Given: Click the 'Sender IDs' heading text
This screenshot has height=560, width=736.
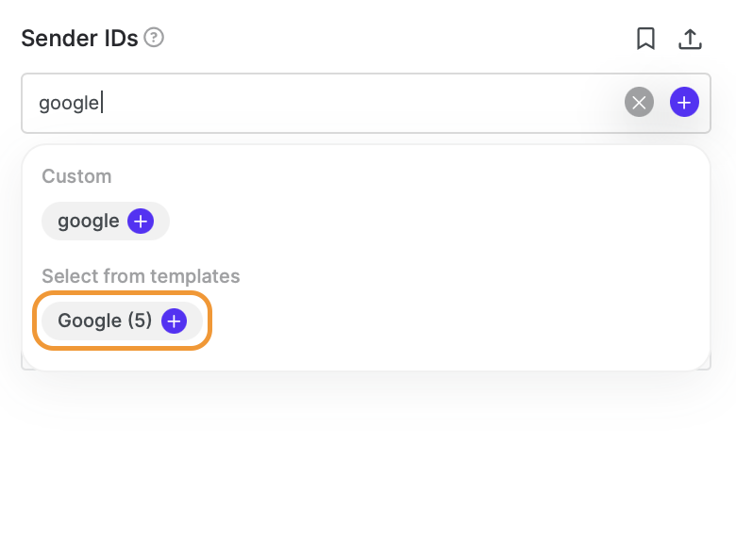Looking at the screenshot, I should click(x=79, y=38).
